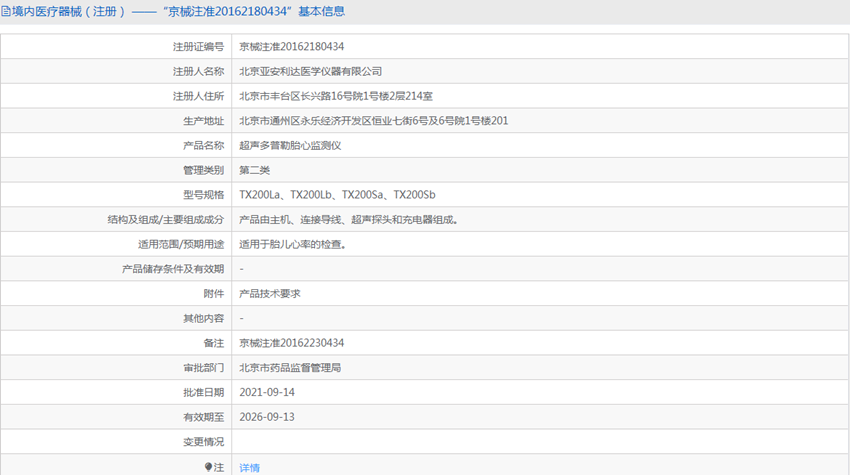The height and width of the screenshot is (475, 850).
Task: Click the 产品名称 label
Action: pos(203,145)
